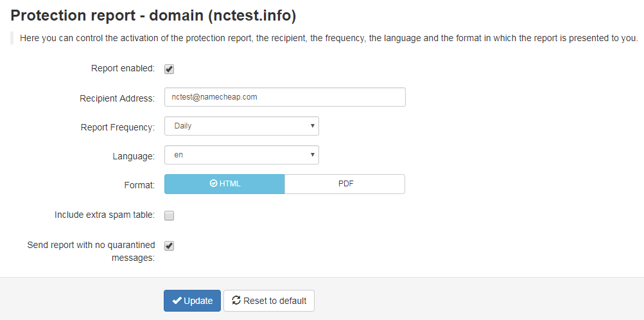The width and height of the screenshot is (644, 320).
Task: Select the HTML format option
Action: click(x=225, y=184)
